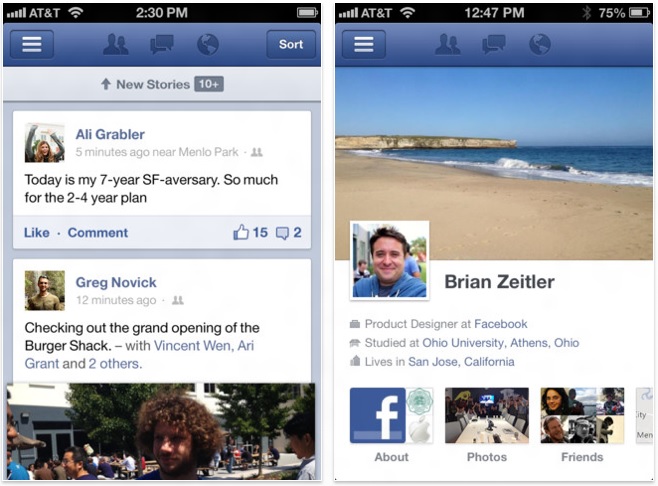658x486 pixels.
Task: Open the Friends section thumbnail
Action: [x=582, y=415]
